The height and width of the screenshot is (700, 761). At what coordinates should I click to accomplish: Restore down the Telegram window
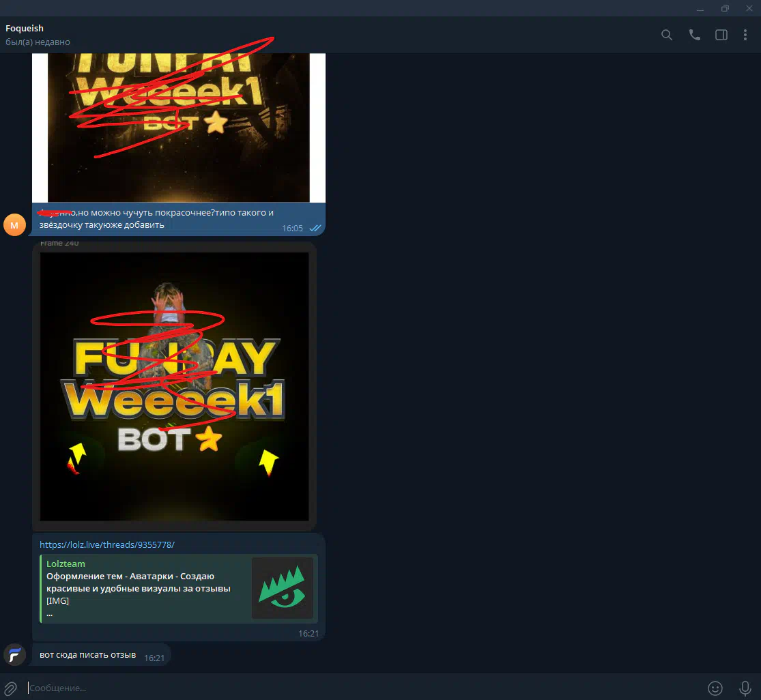[x=725, y=8]
